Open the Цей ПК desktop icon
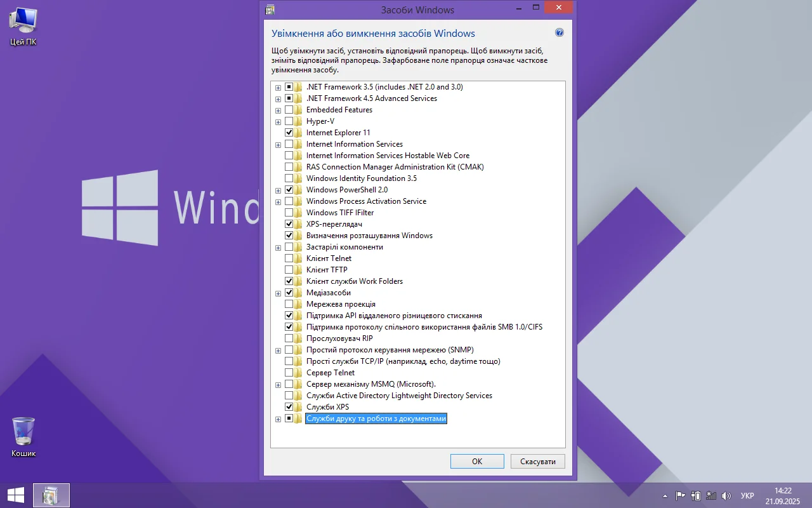This screenshot has height=508, width=812. pos(23,22)
